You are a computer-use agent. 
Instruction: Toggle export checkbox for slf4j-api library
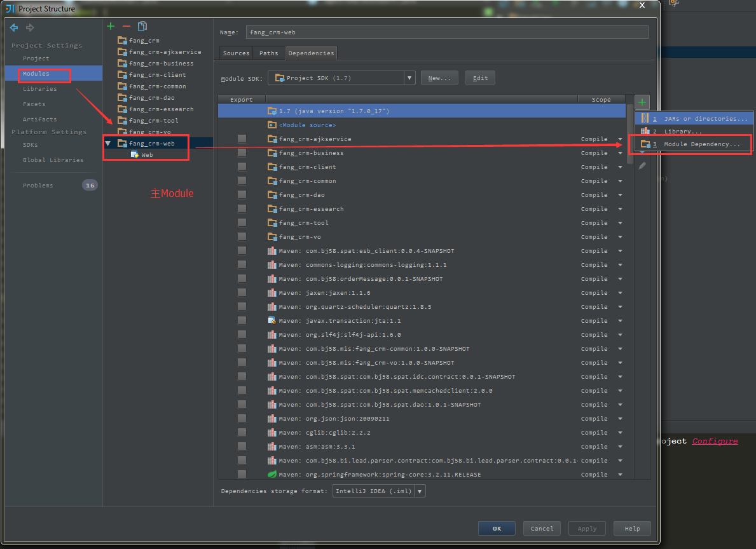pos(242,334)
